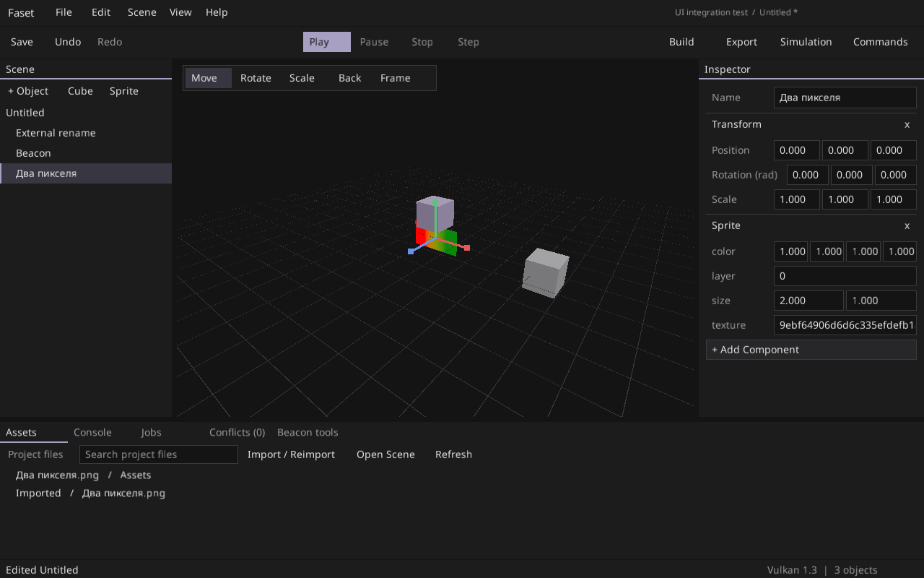The image size is (924, 578).
Task: Switch to the Assets tab
Action: [x=33, y=432]
